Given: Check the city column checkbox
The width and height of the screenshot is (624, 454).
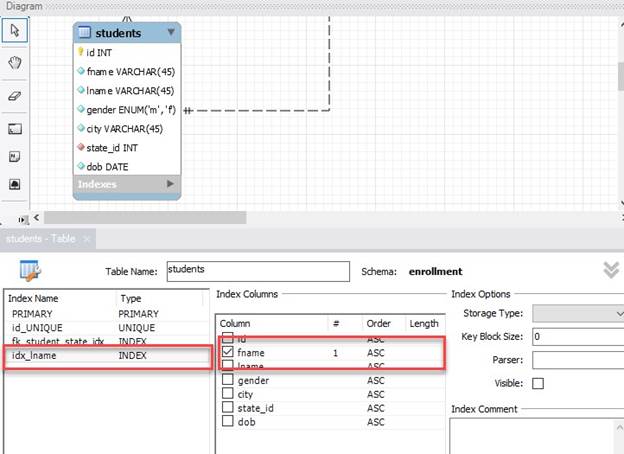Looking at the screenshot, I should click(x=228, y=394).
